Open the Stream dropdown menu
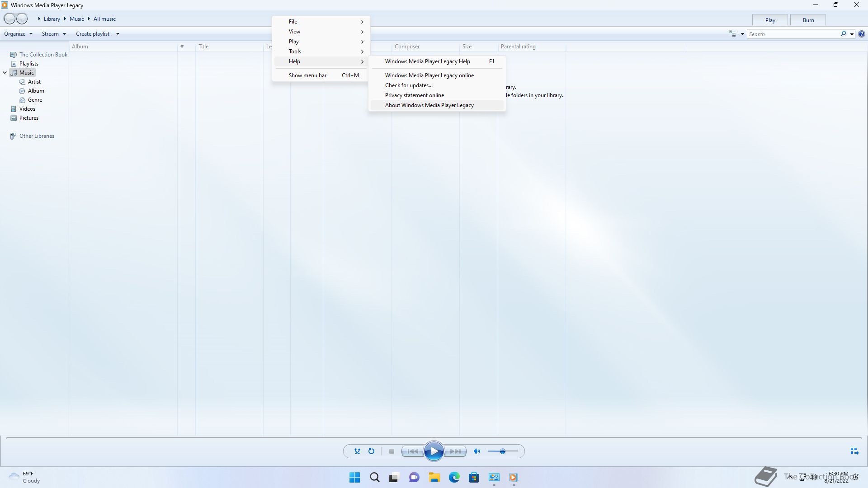 click(x=54, y=34)
